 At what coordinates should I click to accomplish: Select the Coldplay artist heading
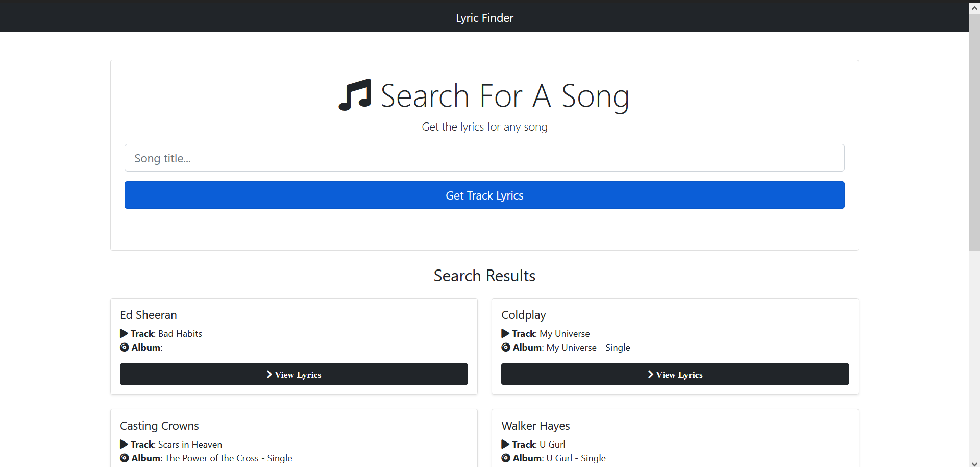(x=524, y=315)
